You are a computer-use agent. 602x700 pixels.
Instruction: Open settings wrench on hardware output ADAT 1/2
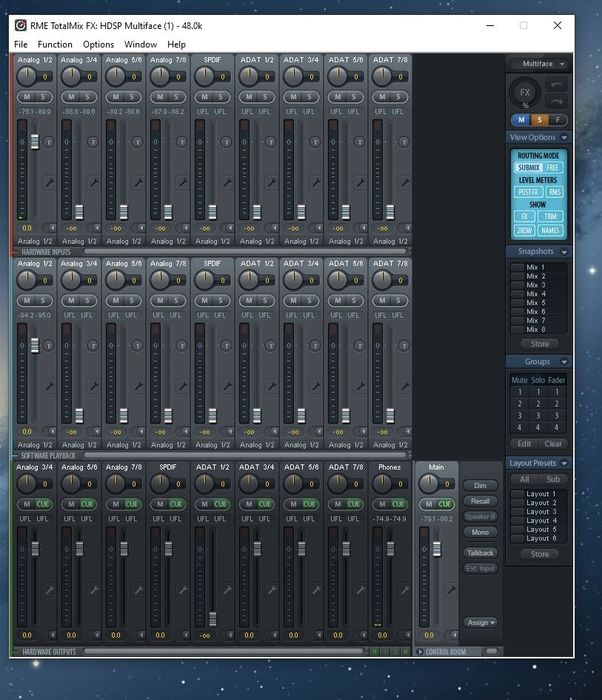(x=227, y=590)
